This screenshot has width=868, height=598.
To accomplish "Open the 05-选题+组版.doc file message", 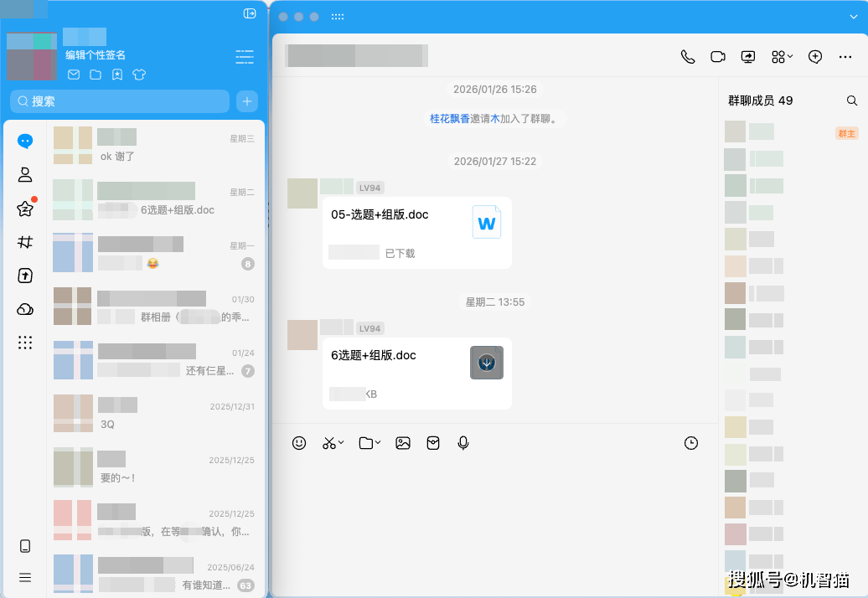I will tap(416, 232).
